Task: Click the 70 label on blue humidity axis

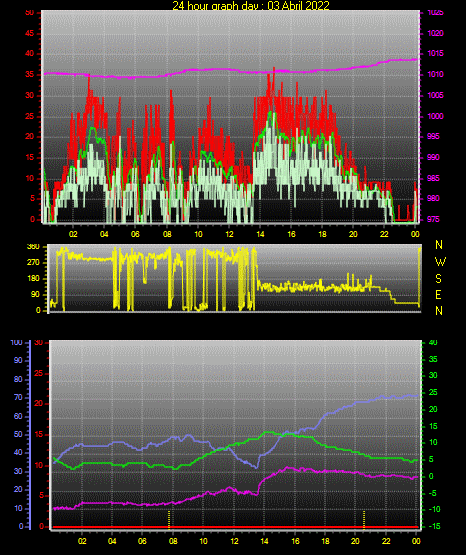Action: pyautogui.click(x=18, y=397)
